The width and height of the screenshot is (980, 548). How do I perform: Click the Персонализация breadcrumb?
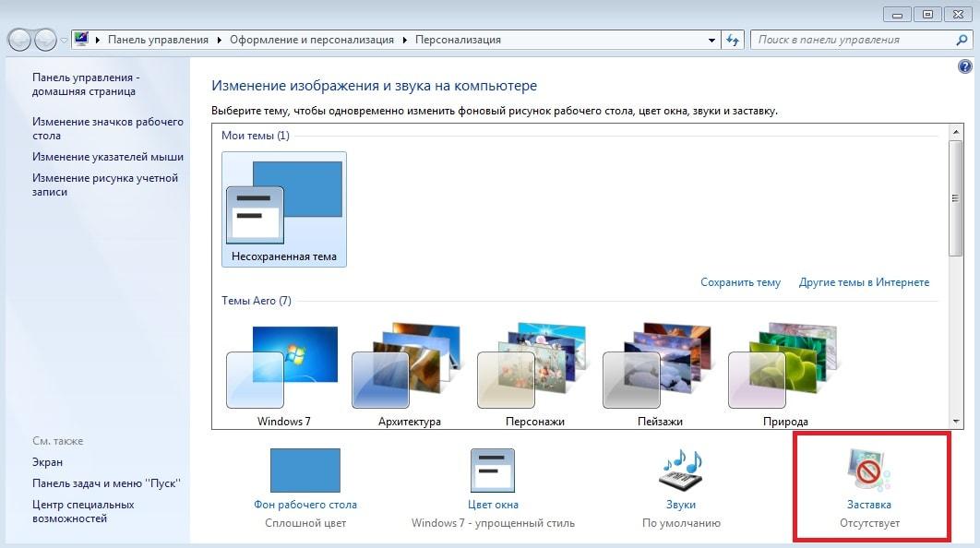(x=458, y=40)
